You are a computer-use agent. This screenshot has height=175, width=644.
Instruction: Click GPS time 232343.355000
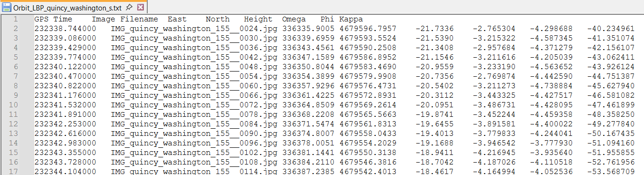[x=65, y=153]
